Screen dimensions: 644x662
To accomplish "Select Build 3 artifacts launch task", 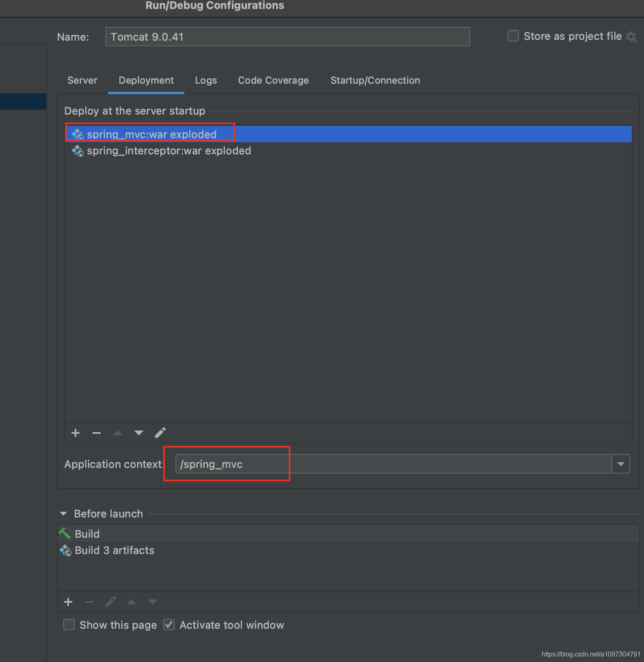I will 348,550.
